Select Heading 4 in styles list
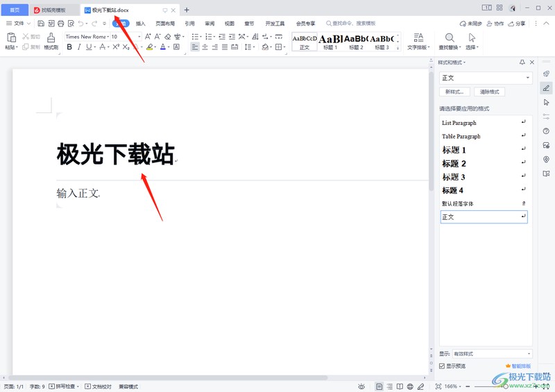 (x=484, y=190)
